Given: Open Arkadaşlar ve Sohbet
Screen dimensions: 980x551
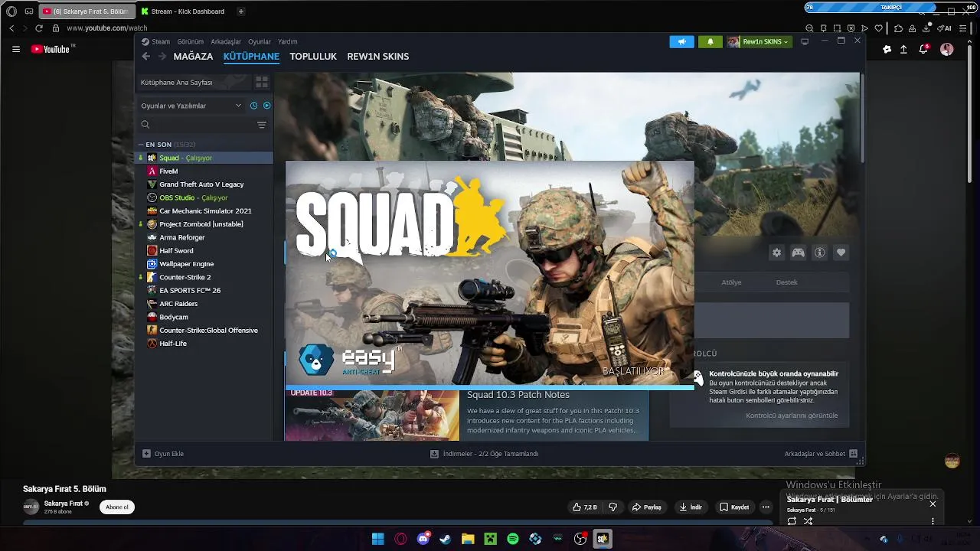Looking at the screenshot, I should pos(821,454).
